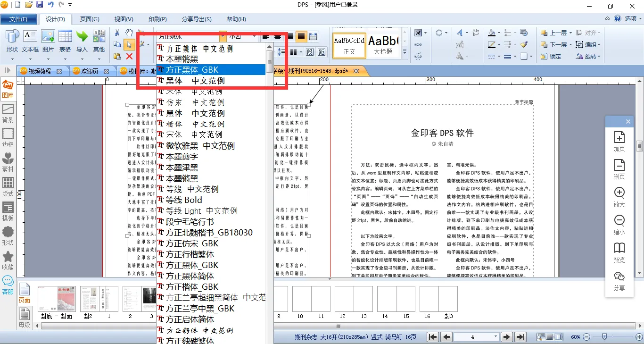Image resolution: width=644 pixels, height=344 pixels.
Task: Cut selection with the scissors icon
Action: (x=117, y=33)
